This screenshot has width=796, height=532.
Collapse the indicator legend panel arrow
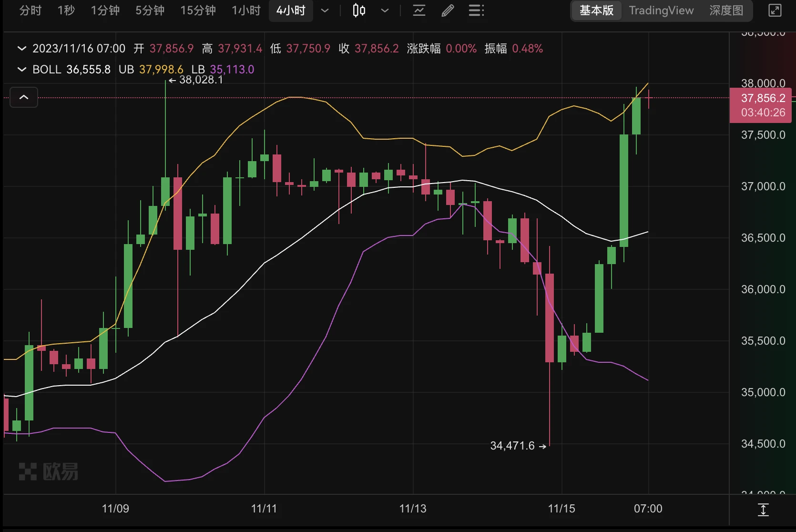[23, 97]
